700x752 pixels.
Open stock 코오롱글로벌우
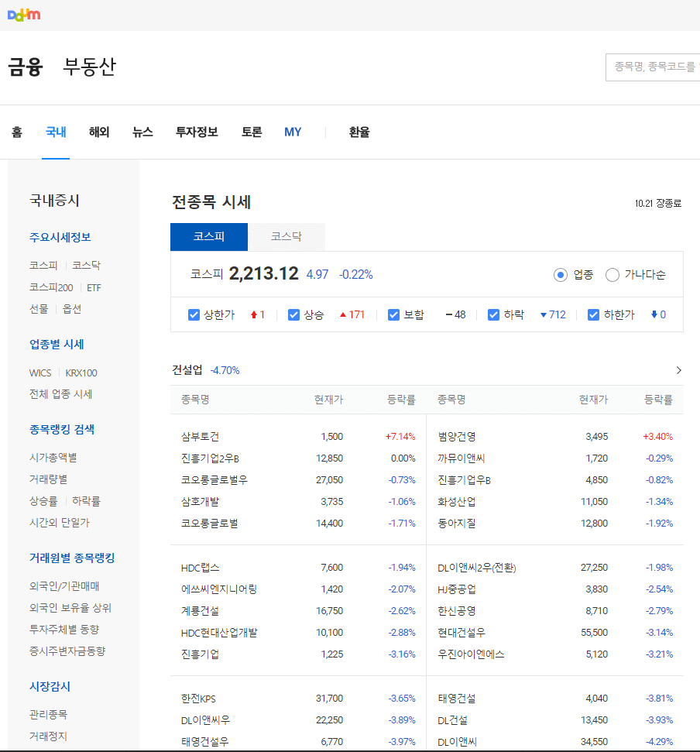click(214, 480)
